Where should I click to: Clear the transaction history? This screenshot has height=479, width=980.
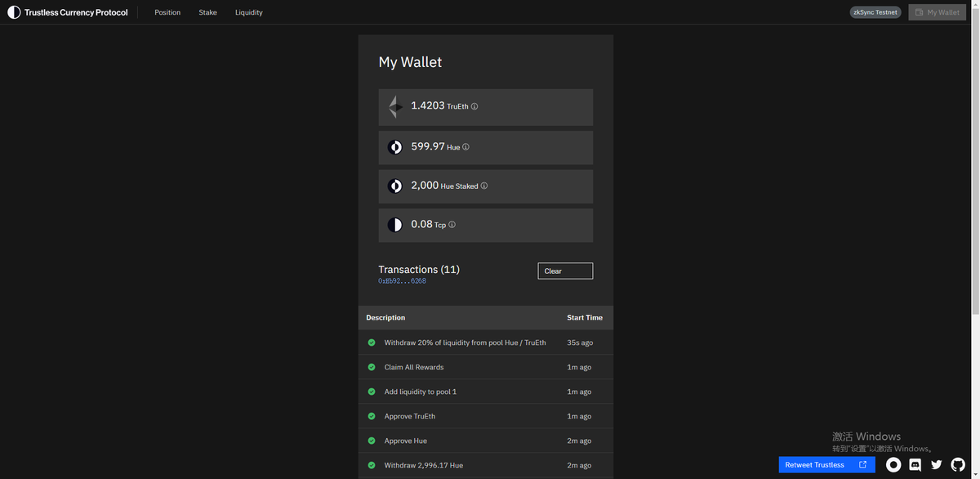565,271
